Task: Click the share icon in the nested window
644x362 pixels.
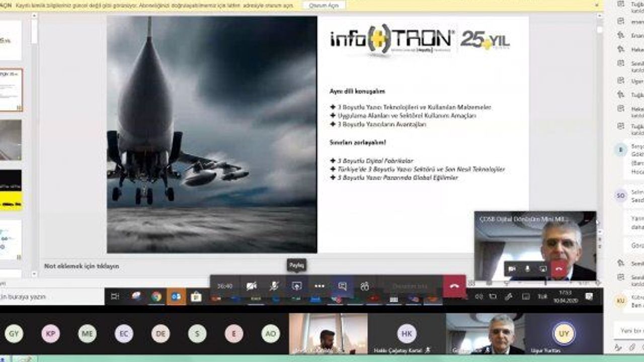Action: 542,269
